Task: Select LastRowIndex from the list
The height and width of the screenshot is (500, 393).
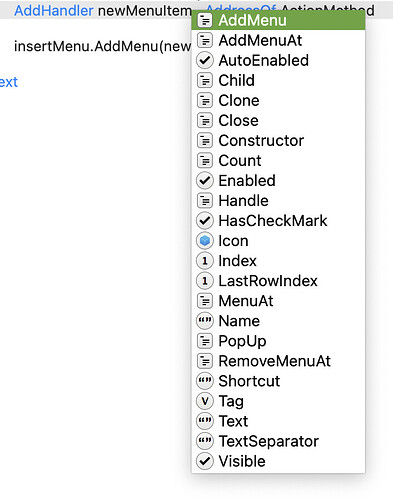Action: (x=278, y=281)
